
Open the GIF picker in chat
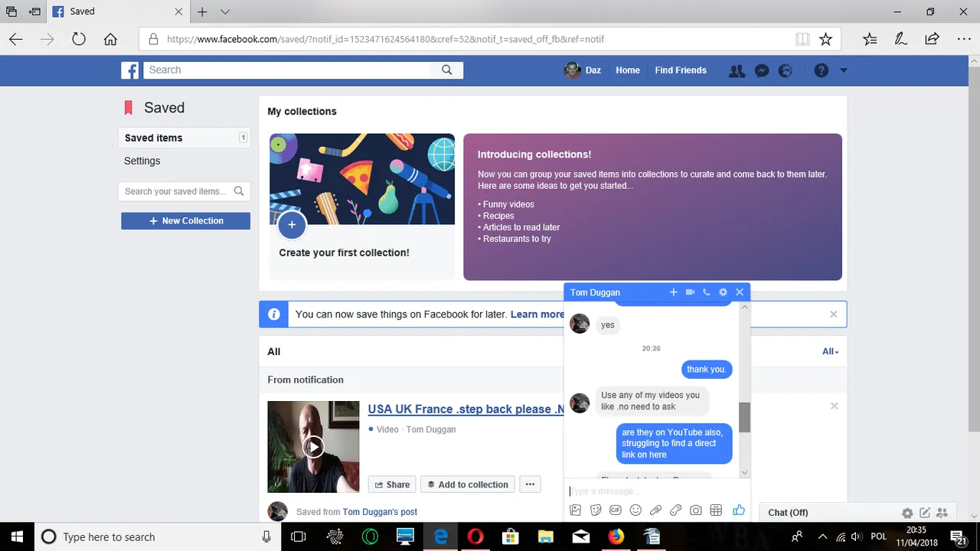click(616, 510)
